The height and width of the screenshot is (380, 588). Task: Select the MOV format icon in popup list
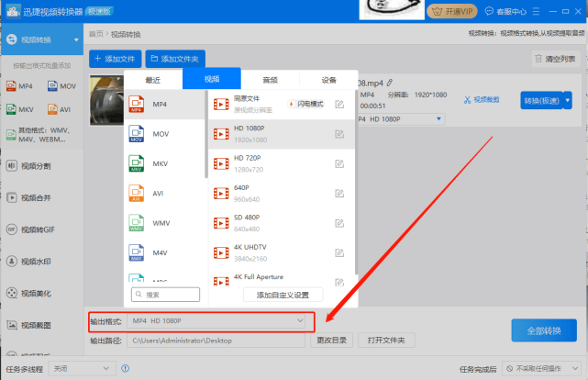[136, 133]
